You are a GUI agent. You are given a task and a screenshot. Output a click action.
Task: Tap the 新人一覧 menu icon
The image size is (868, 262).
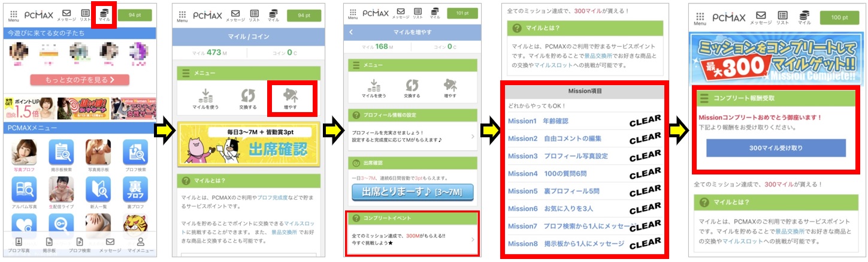(98, 192)
